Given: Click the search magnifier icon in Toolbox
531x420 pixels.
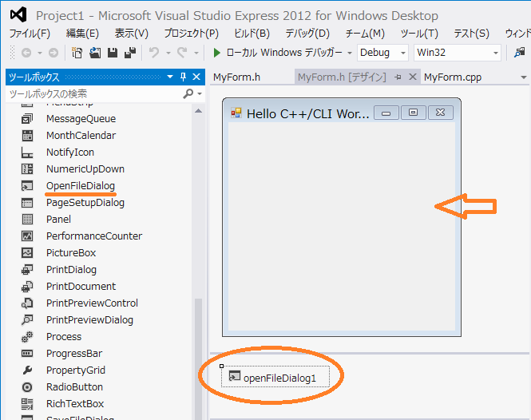Looking at the screenshot, I should coord(188,93).
